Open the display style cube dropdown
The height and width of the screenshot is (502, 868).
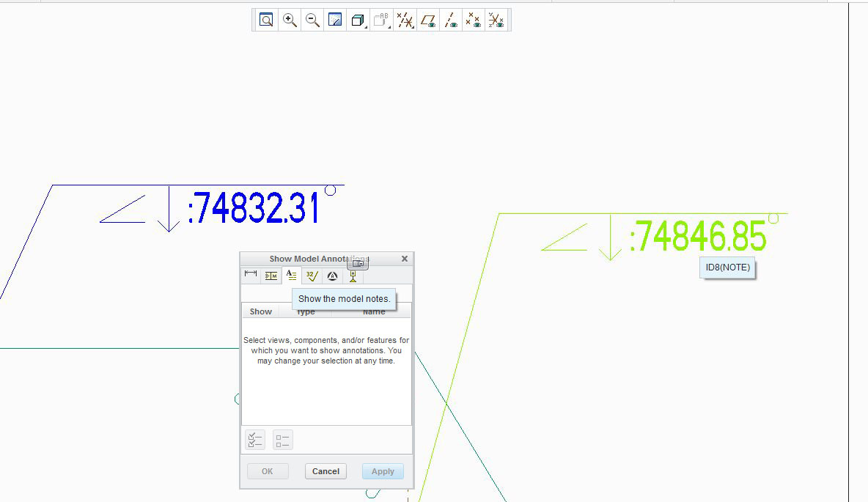358,21
